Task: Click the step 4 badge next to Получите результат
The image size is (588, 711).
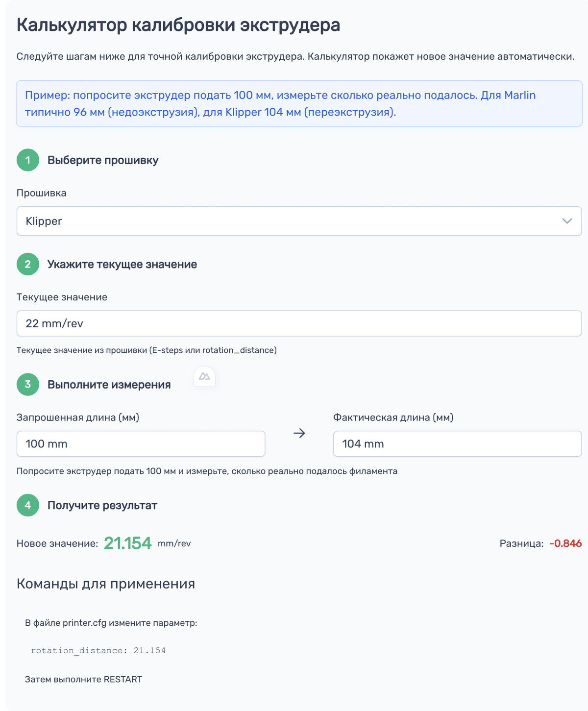Action: tap(28, 505)
